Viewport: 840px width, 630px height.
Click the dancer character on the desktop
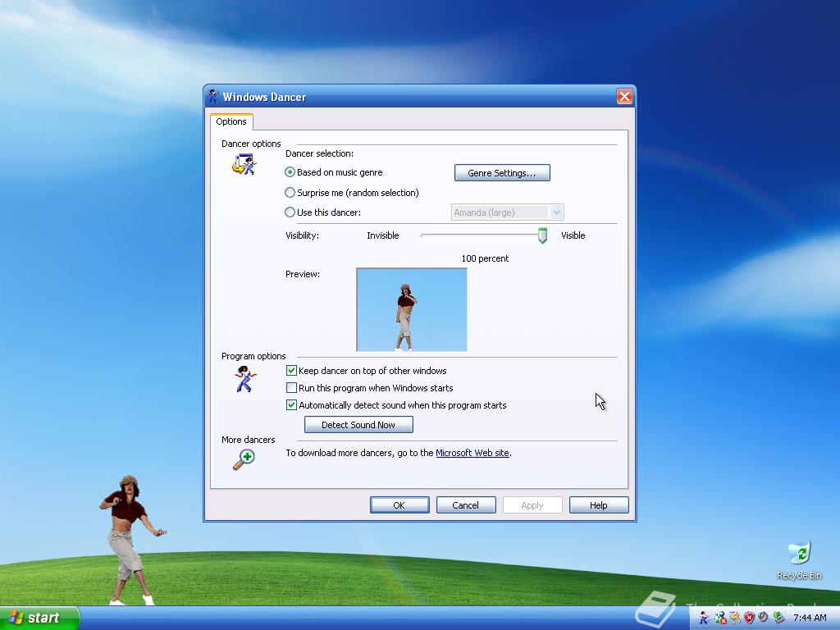pyautogui.click(x=130, y=540)
